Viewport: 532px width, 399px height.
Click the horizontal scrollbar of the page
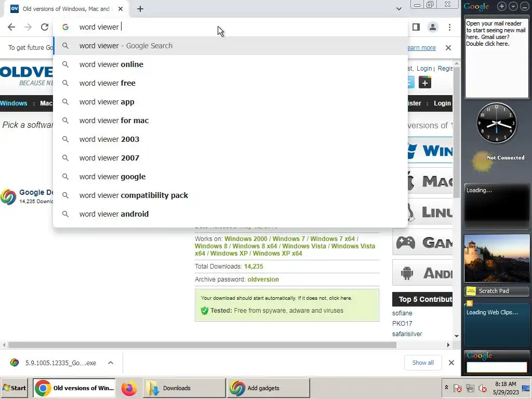point(202,345)
